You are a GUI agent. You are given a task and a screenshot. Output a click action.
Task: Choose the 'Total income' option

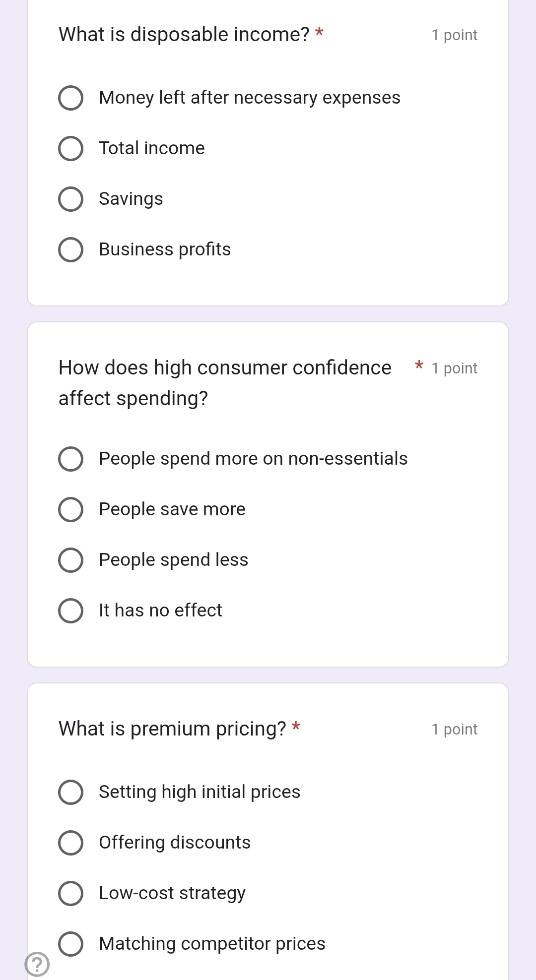point(71,148)
